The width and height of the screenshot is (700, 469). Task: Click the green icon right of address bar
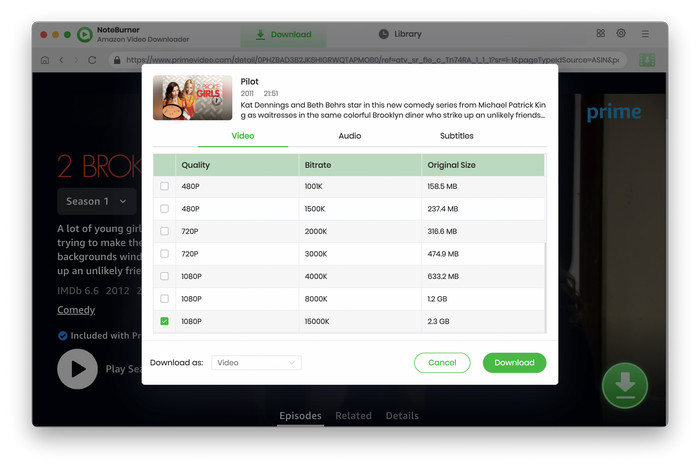coord(647,60)
